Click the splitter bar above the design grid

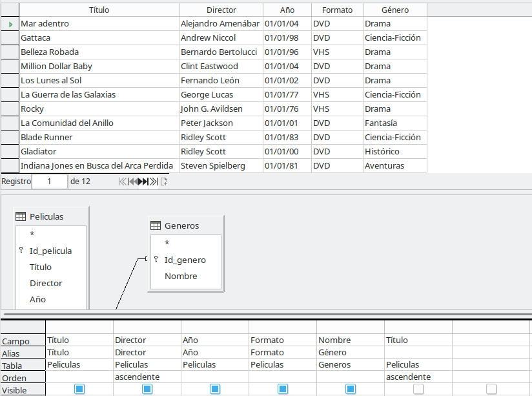(266, 313)
